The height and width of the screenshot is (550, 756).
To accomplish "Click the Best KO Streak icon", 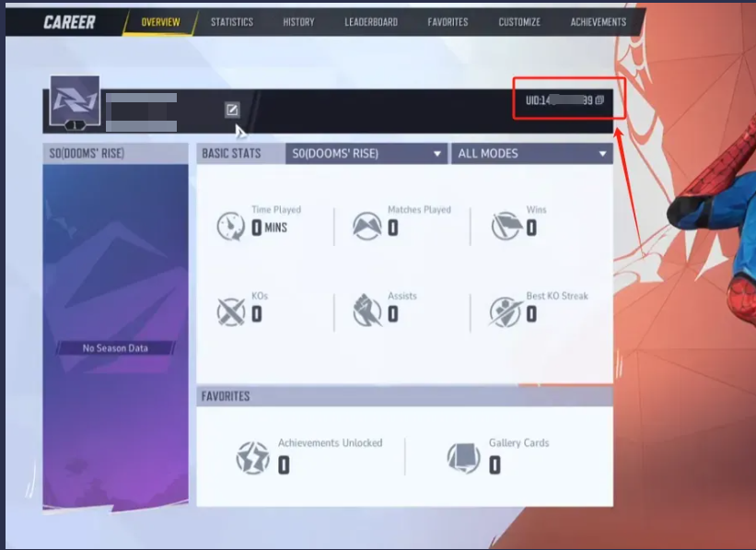I will (506, 312).
